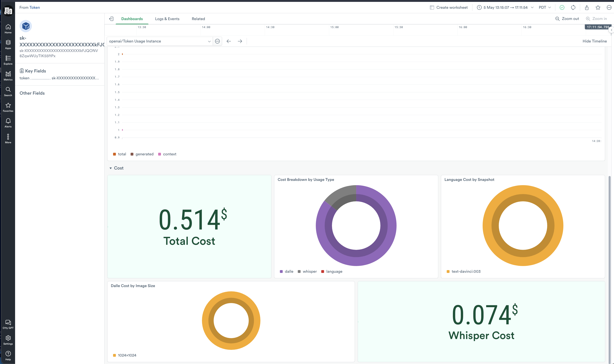This screenshot has height=364, width=614.
Task: Share this page via share icon
Action: click(x=587, y=8)
